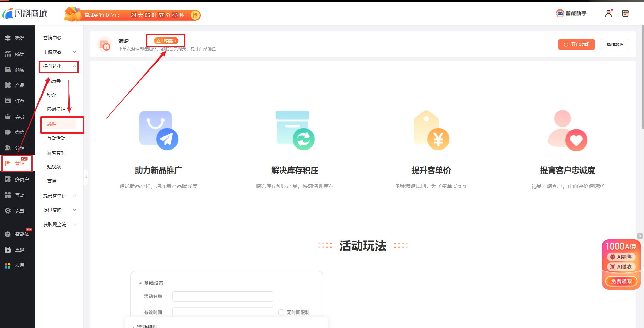Open the storefront icon in top bar

[625, 13]
